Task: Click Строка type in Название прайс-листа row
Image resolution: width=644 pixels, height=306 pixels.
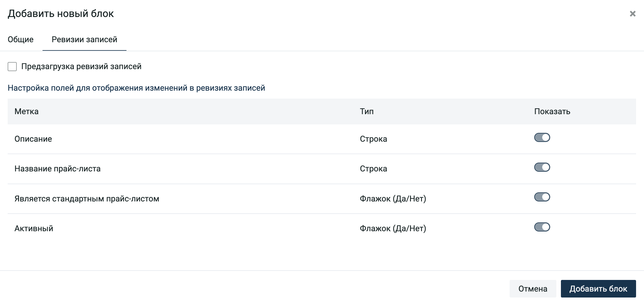Action: [373, 169]
